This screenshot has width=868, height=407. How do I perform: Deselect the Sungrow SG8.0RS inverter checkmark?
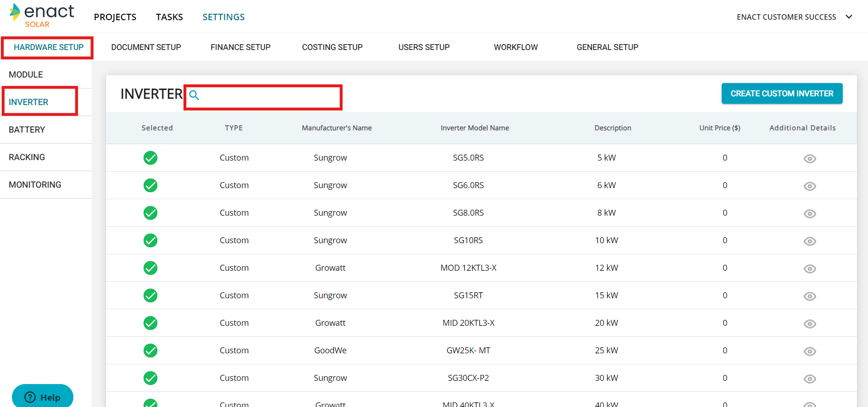[x=150, y=213]
